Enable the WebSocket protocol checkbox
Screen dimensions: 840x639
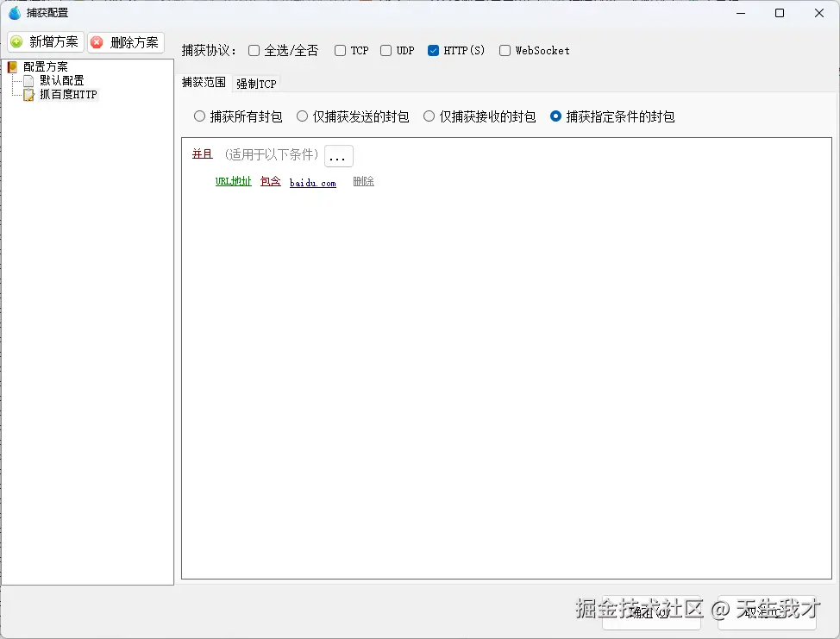pos(505,50)
